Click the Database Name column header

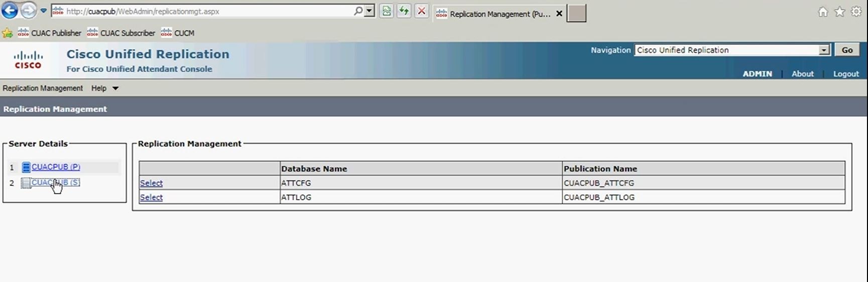coord(421,168)
